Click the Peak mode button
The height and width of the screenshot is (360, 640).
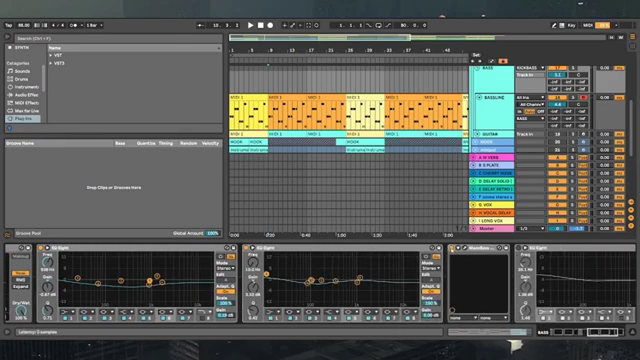20,273
